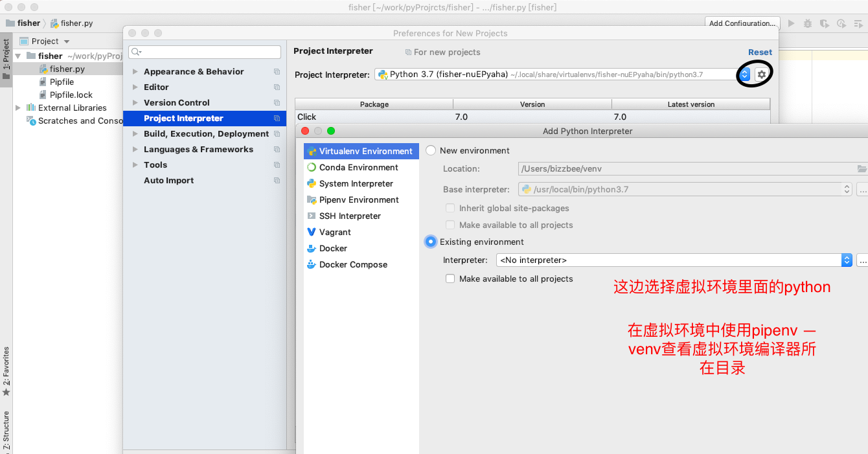Click the Latest version column header

[x=691, y=104]
